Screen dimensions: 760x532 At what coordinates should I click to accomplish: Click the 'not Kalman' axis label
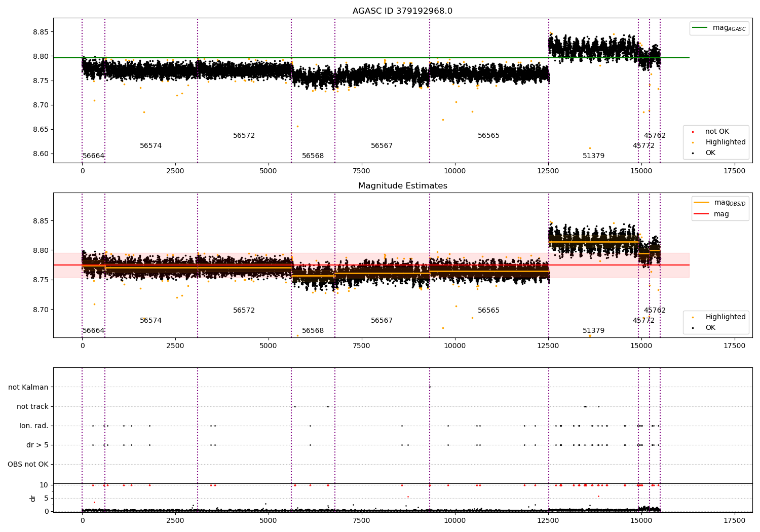28,388
